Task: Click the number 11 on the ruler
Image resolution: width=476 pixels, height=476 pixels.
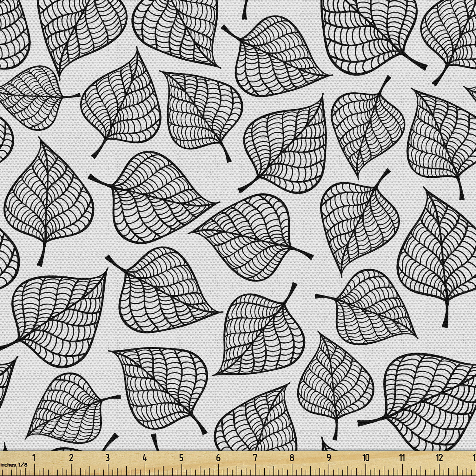Action: tap(402, 458)
